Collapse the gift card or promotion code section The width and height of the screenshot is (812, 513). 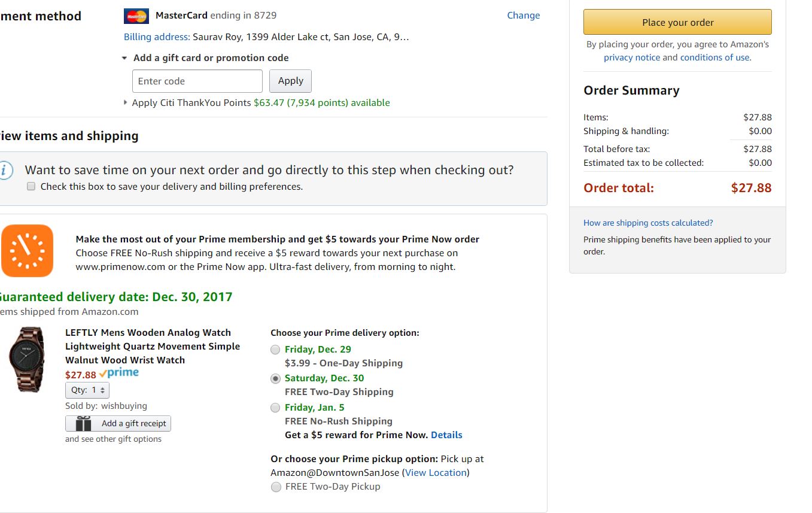click(124, 57)
